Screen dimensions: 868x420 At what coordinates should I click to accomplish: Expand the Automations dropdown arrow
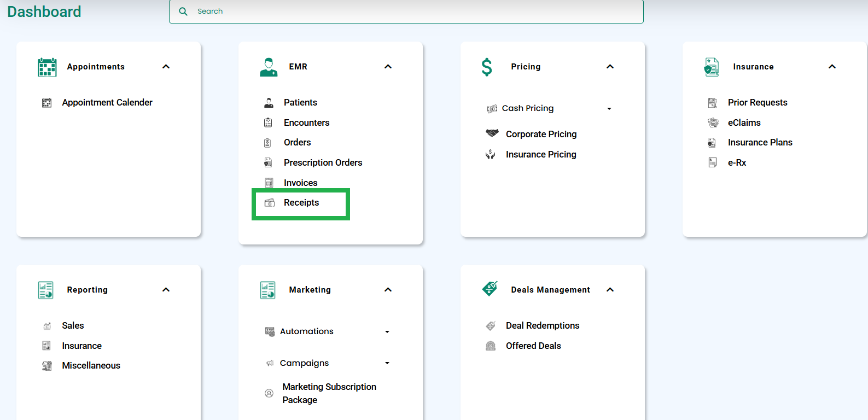(x=387, y=332)
